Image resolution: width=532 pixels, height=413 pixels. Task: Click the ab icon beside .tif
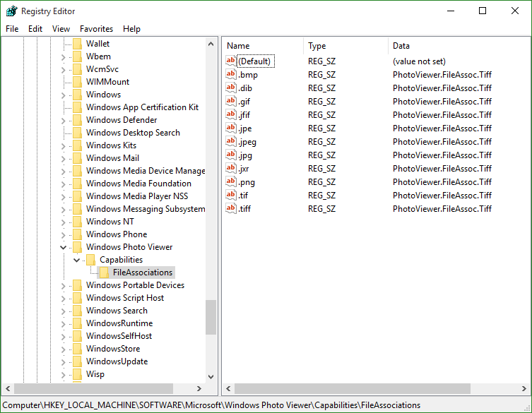[231, 195]
